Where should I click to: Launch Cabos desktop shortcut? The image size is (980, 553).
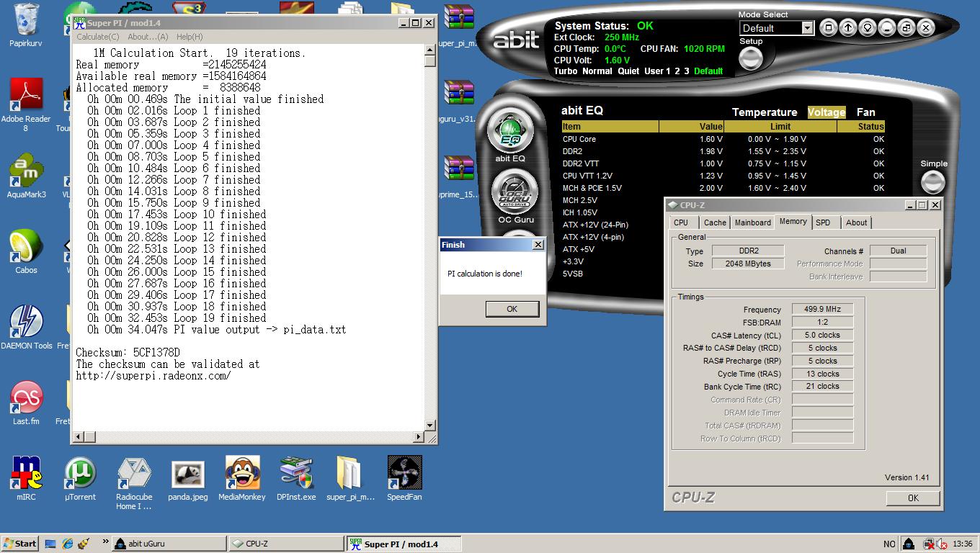[x=26, y=252]
